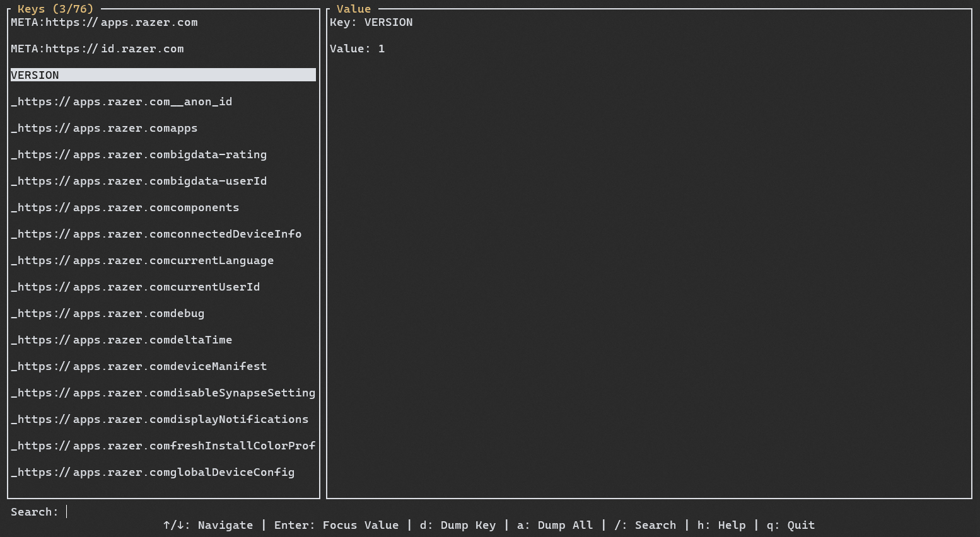The image size is (980, 537).
Task: Click the highlighted VERSION key row
Action: (163, 75)
